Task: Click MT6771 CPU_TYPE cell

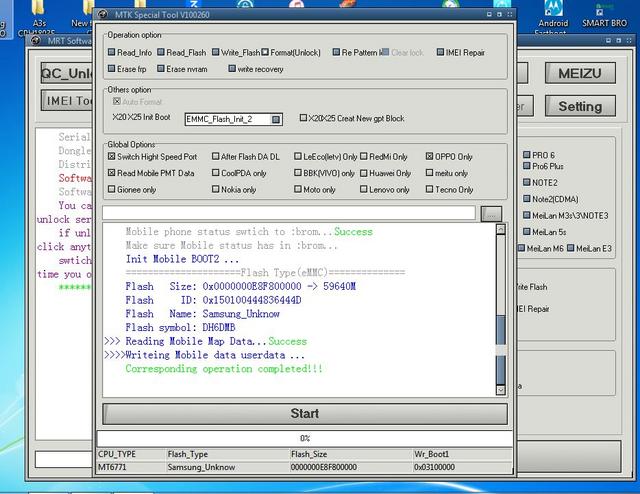Action: (112, 467)
